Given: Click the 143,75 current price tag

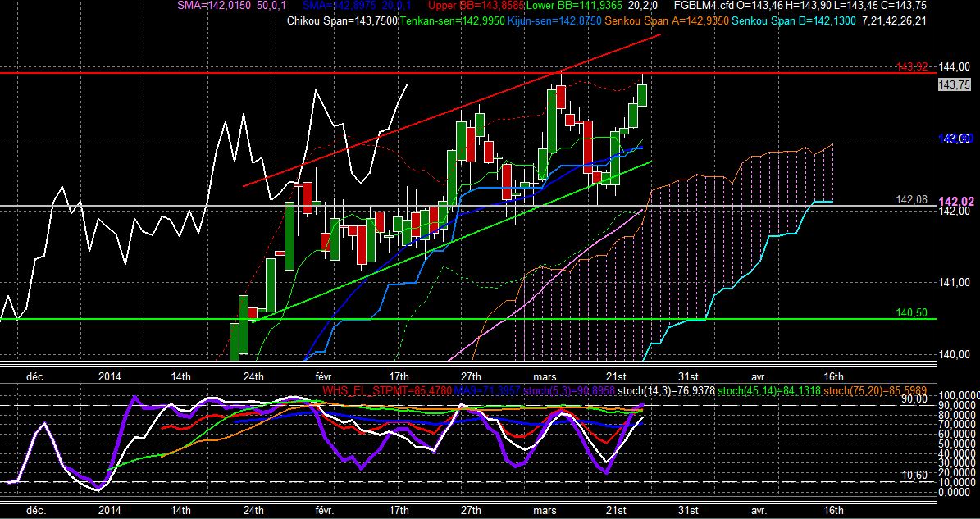Looking at the screenshot, I should pos(955,84).
